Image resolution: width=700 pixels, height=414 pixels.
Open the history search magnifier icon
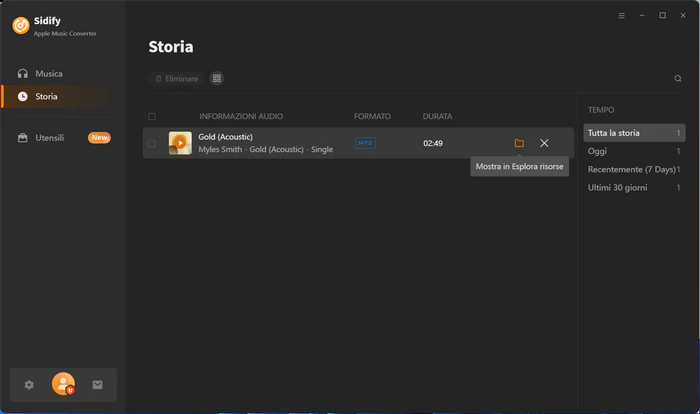pyautogui.click(x=678, y=79)
